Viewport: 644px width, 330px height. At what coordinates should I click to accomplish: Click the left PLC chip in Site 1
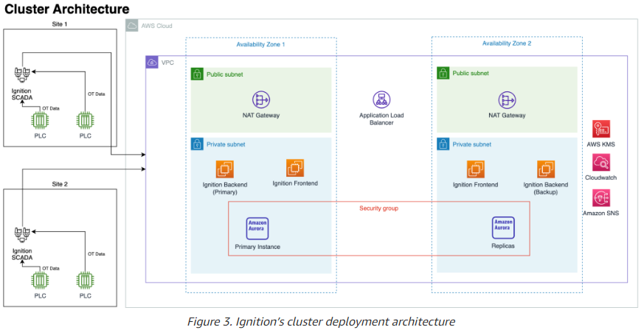tap(41, 121)
